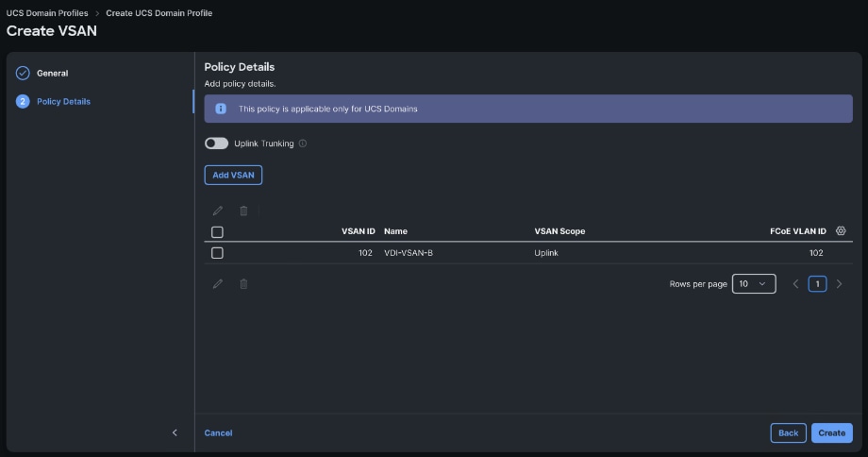The height and width of the screenshot is (457, 868).
Task: Click the Create button
Action: [x=832, y=433]
